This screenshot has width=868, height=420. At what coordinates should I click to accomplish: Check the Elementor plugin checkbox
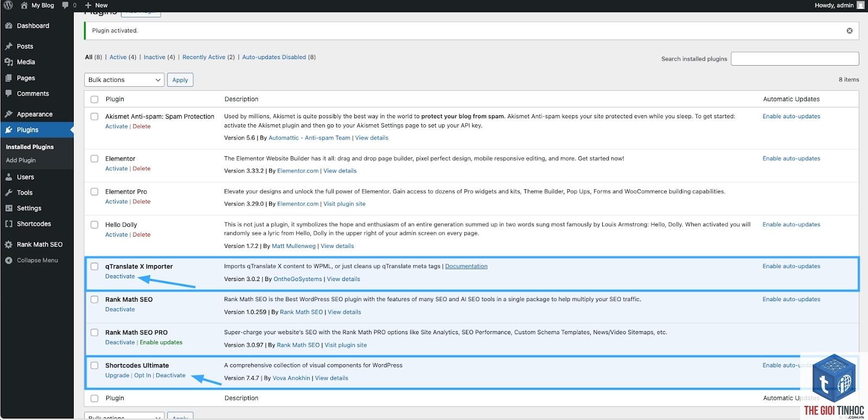[x=94, y=158]
